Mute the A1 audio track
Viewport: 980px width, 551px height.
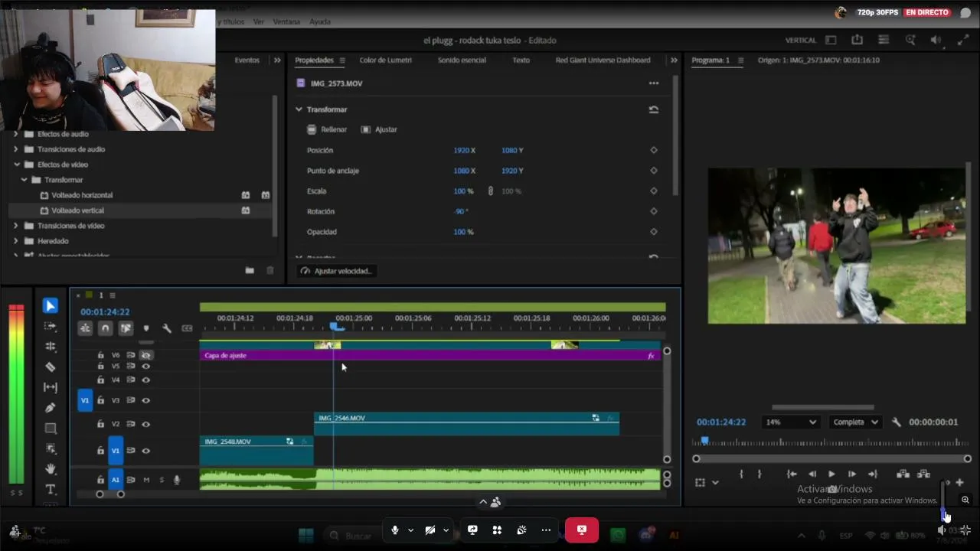click(146, 480)
